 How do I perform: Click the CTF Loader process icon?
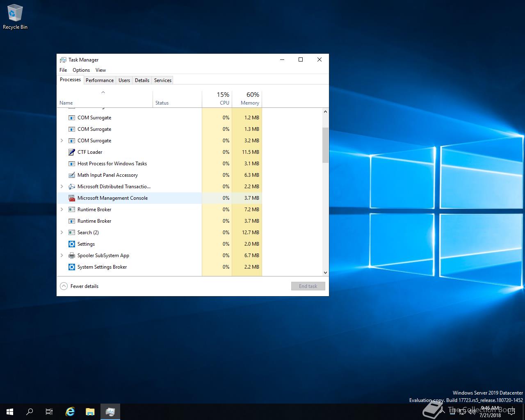tap(72, 152)
